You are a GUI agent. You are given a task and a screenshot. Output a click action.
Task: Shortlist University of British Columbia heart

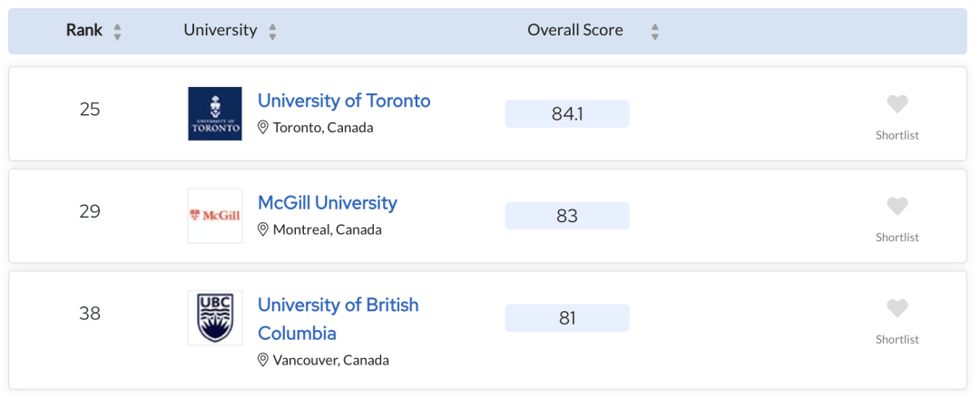[x=897, y=308]
